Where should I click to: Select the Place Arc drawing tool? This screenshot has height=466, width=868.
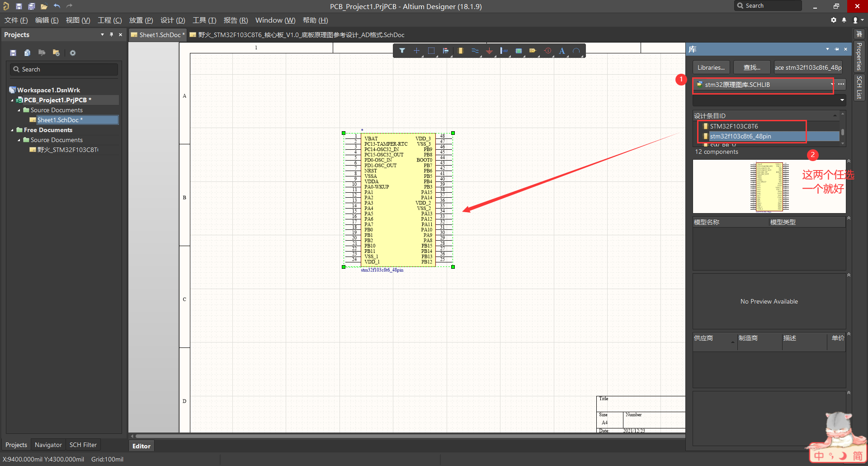point(576,51)
